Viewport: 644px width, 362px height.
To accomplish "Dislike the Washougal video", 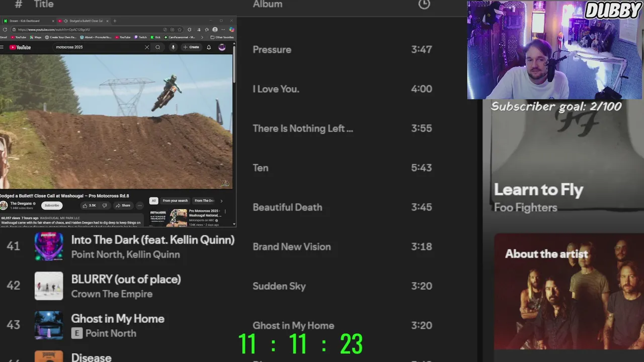I will click(104, 205).
